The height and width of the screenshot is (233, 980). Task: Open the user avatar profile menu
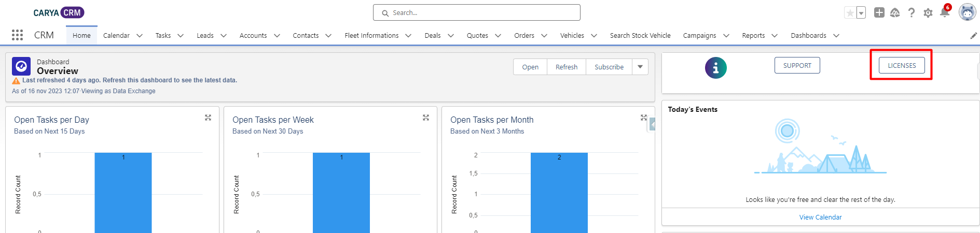[967, 12]
